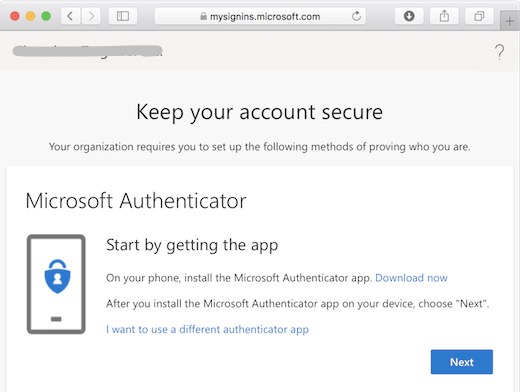Screen dimensions: 520x392
Task: Minimize the window using the yellow button
Action: pyautogui.click(x=30, y=16)
